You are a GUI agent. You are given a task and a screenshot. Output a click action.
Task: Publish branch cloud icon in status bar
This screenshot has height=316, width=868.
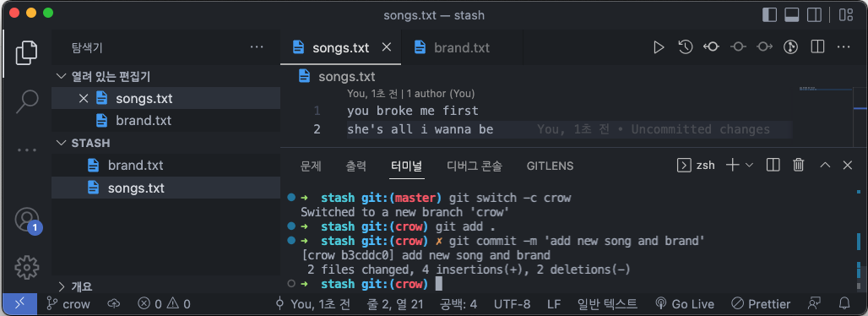click(113, 304)
